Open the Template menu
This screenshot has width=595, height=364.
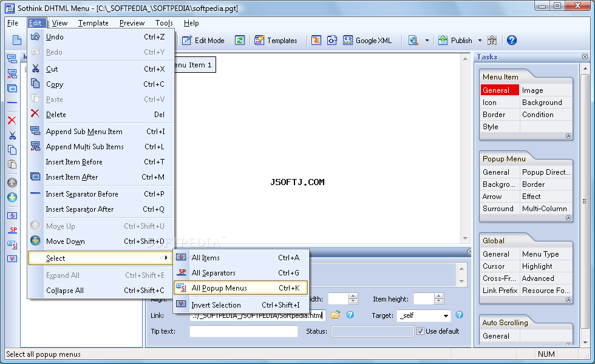(x=93, y=23)
